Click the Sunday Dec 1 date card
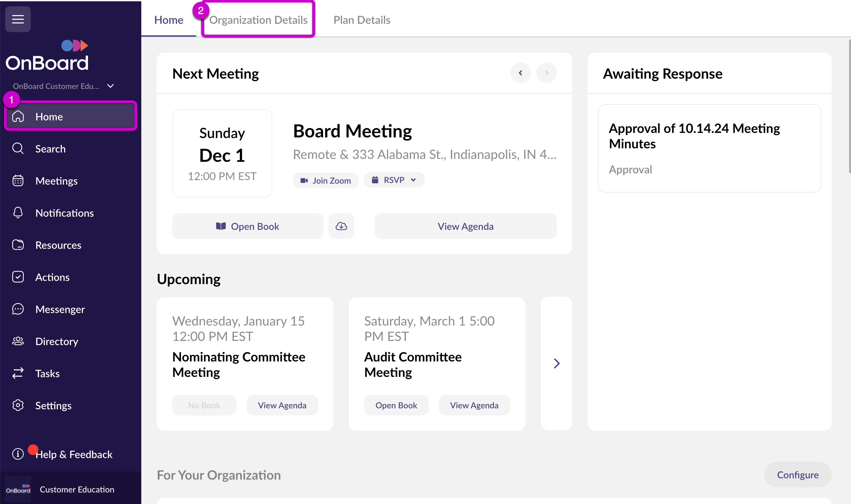Screen dimensions: 851x504 point(222,153)
